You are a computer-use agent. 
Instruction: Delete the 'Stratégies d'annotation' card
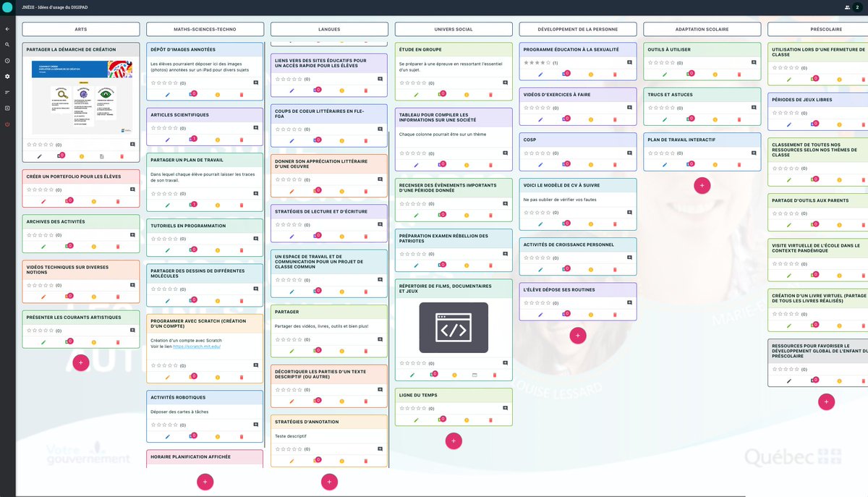pos(366,461)
